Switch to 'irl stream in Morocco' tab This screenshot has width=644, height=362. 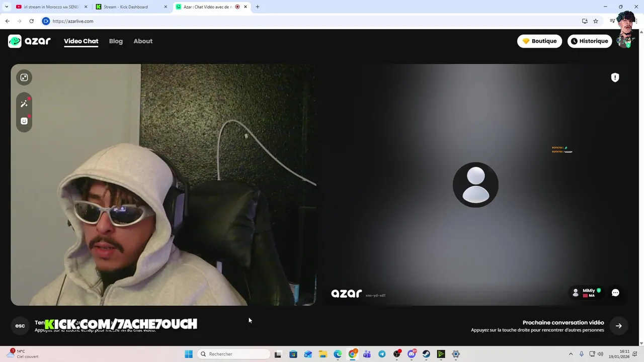coord(52,7)
